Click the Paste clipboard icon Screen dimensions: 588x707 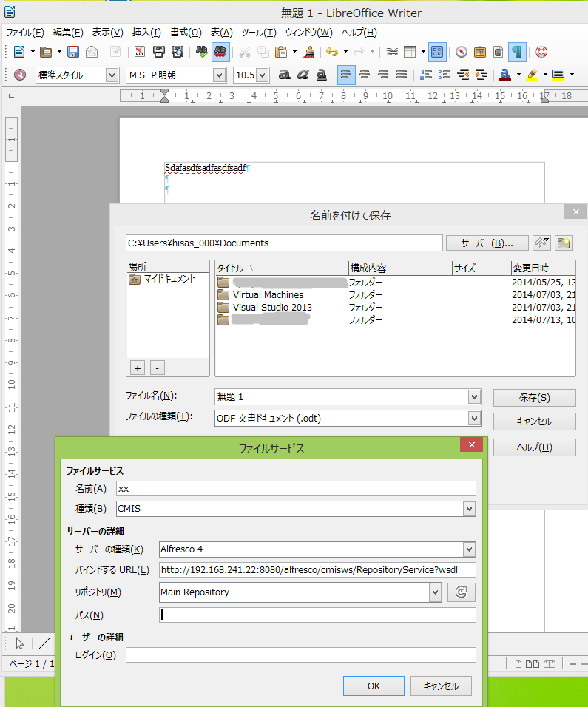[281, 52]
